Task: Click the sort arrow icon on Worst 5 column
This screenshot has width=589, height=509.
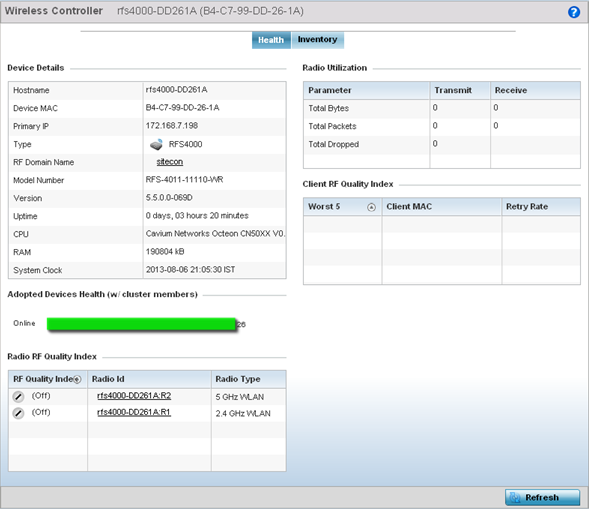Action: (371, 207)
